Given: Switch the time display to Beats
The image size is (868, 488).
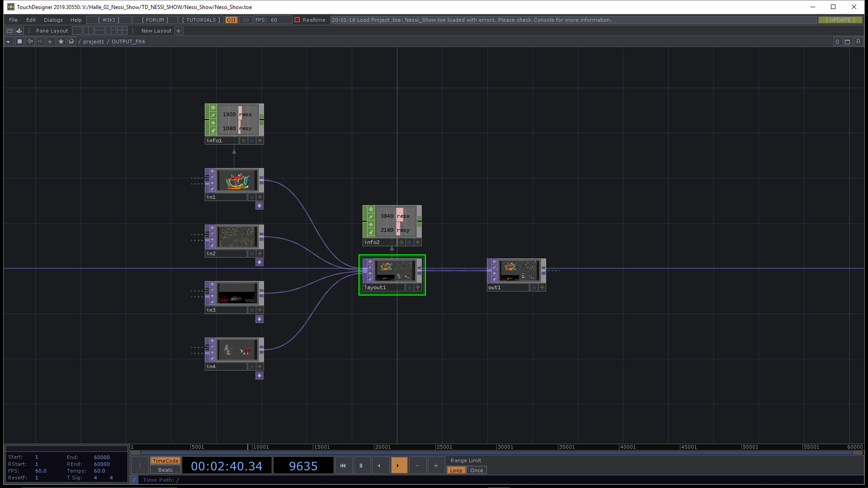Looking at the screenshot, I should 165,470.
